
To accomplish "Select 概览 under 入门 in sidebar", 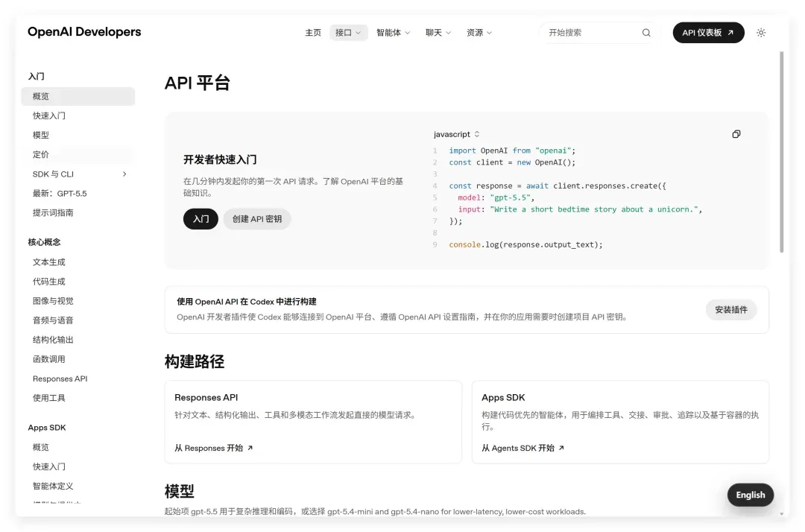I will pyautogui.click(x=78, y=96).
